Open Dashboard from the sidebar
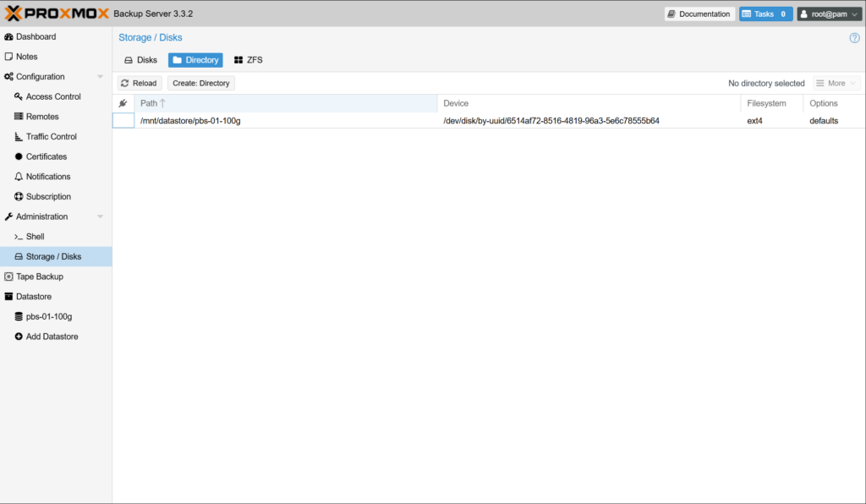Image resolution: width=866 pixels, height=504 pixels. click(36, 37)
